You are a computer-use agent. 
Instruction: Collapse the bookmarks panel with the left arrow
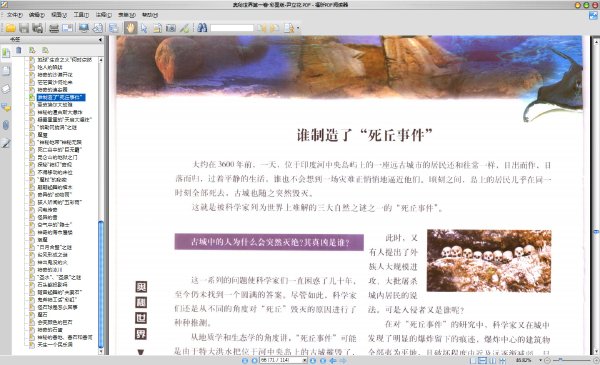100,39
